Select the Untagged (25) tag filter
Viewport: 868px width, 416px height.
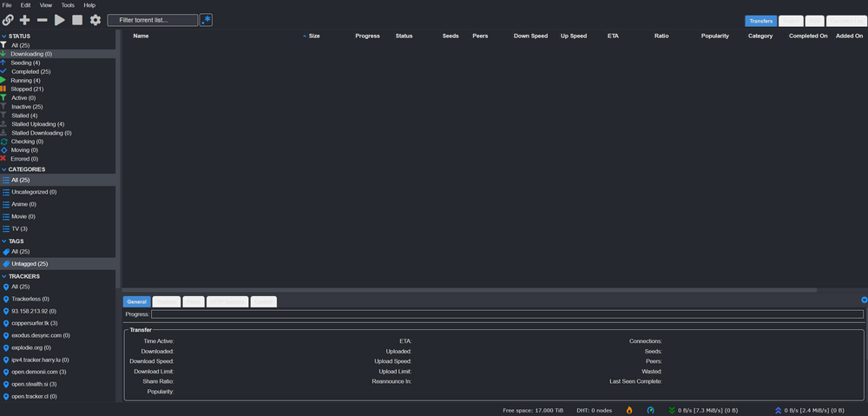[57, 264]
